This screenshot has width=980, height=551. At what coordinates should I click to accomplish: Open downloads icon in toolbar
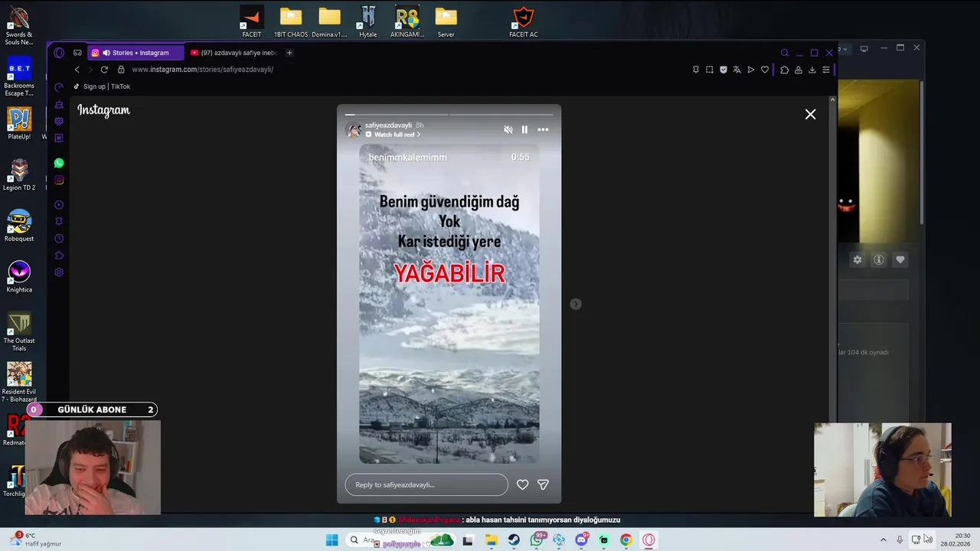(812, 70)
